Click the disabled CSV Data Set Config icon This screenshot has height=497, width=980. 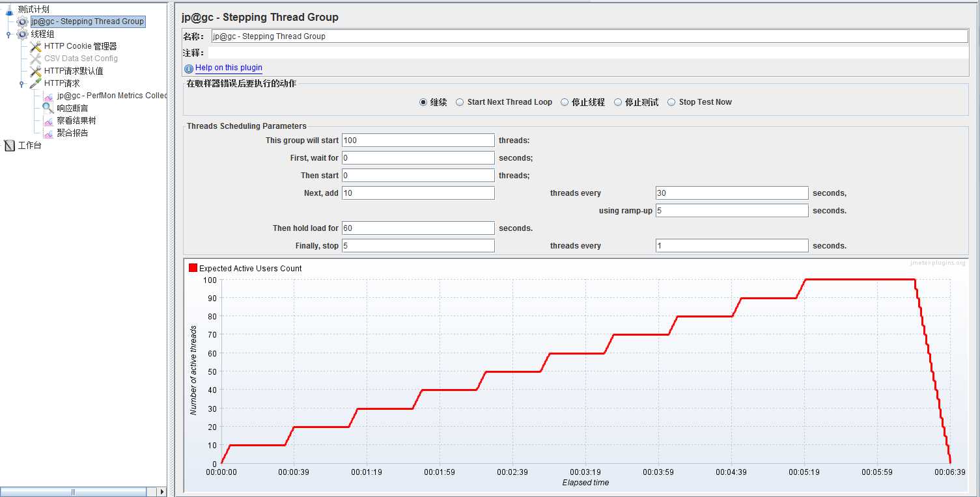pyautogui.click(x=36, y=59)
